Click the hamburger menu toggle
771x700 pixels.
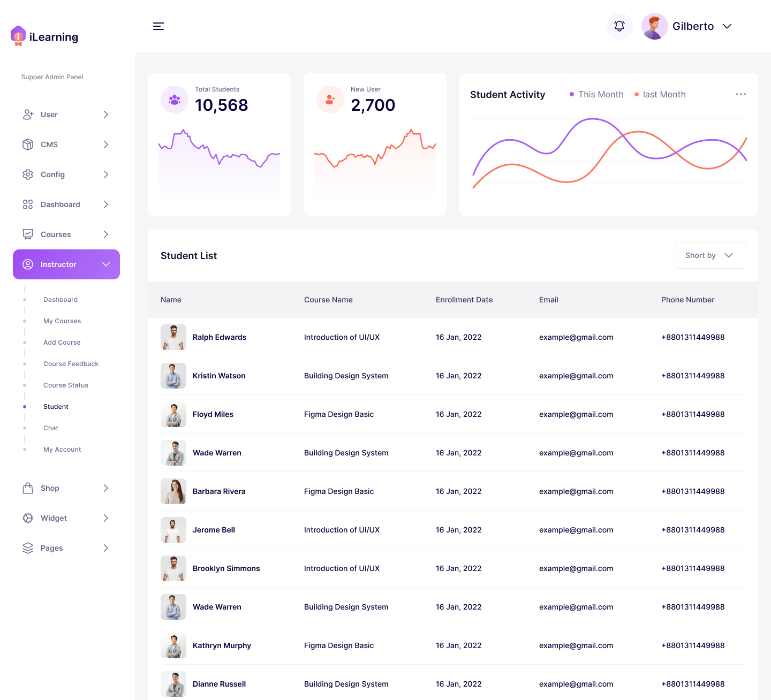(x=158, y=26)
